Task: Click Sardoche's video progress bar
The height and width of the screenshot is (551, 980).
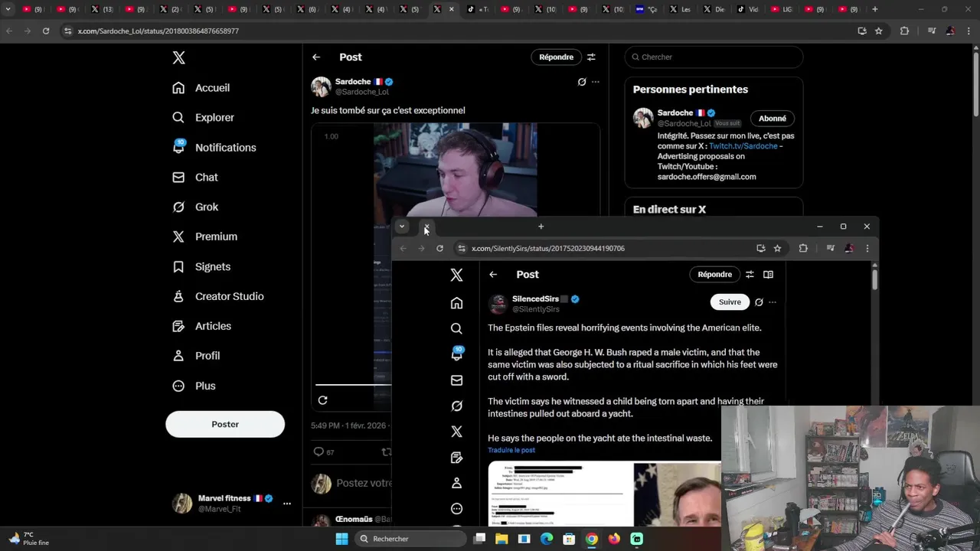Action: tap(353, 385)
